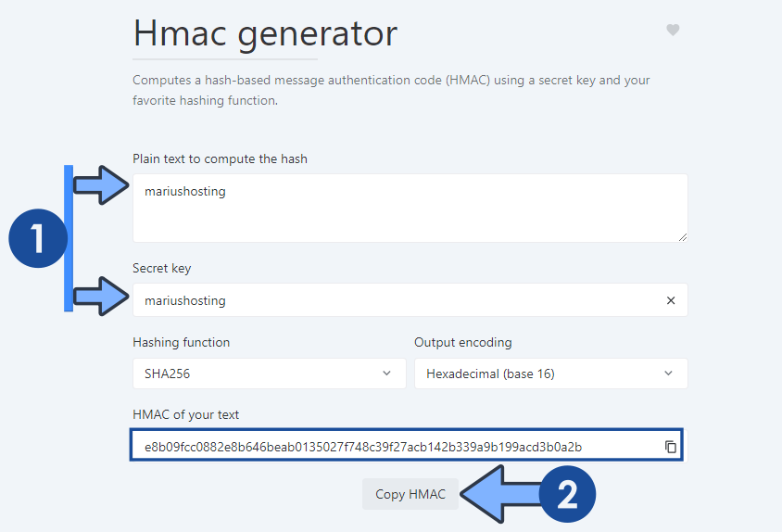The image size is (782, 532).
Task: Click the 'Output encoding' label
Action: click(x=462, y=342)
